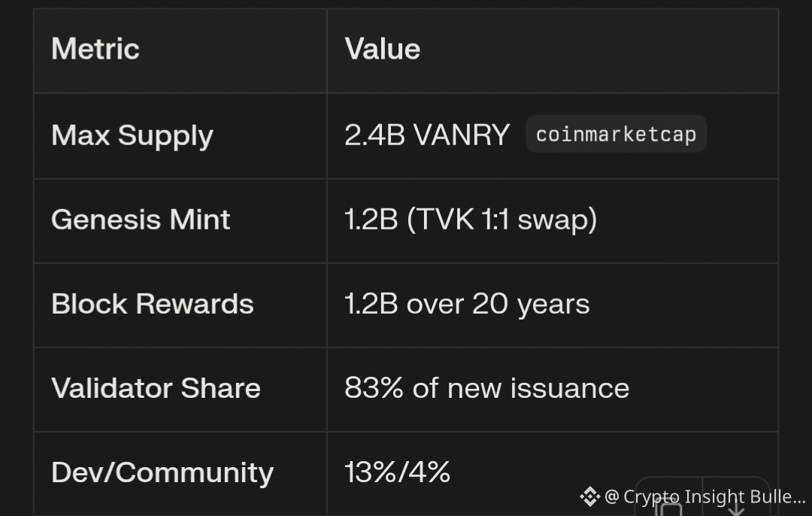Image resolution: width=812 pixels, height=516 pixels.
Task: Open the @Crypto Insight Bulle... author handle
Action: tap(704, 496)
